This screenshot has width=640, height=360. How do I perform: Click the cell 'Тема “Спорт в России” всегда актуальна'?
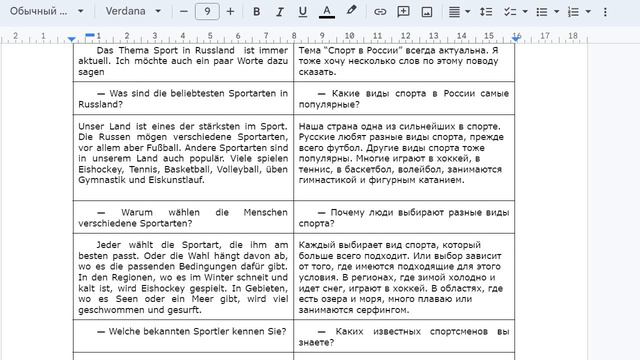404,61
